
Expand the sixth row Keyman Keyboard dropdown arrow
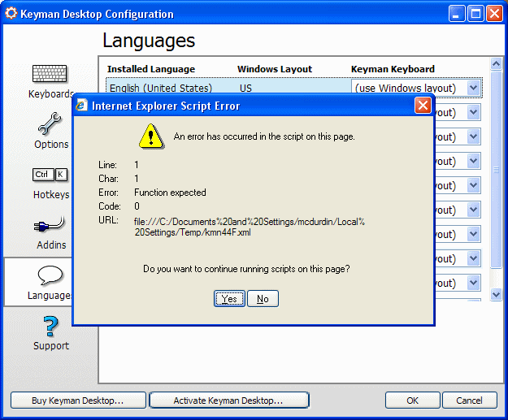point(473,210)
